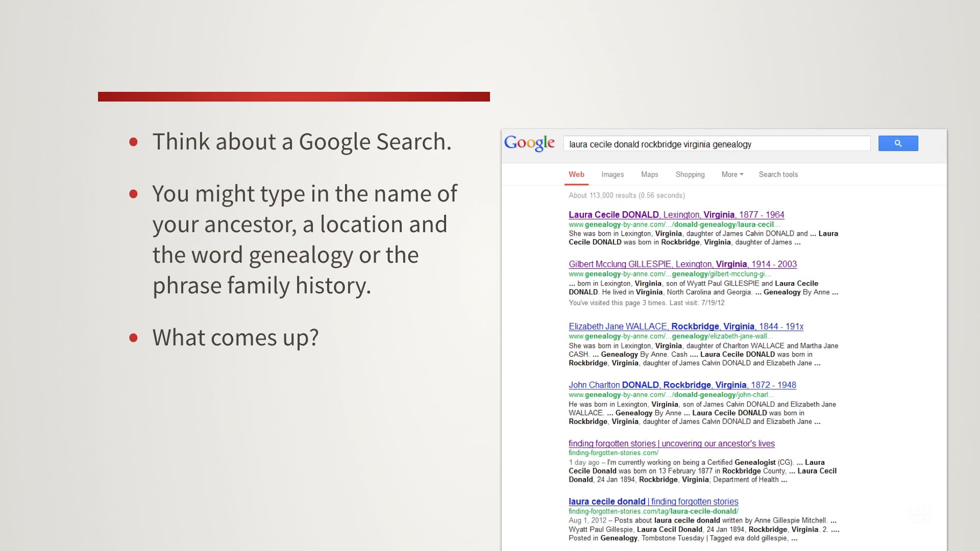Click green URL under Laura Cecile DONALD result

pyautogui.click(x=674, y=224)
